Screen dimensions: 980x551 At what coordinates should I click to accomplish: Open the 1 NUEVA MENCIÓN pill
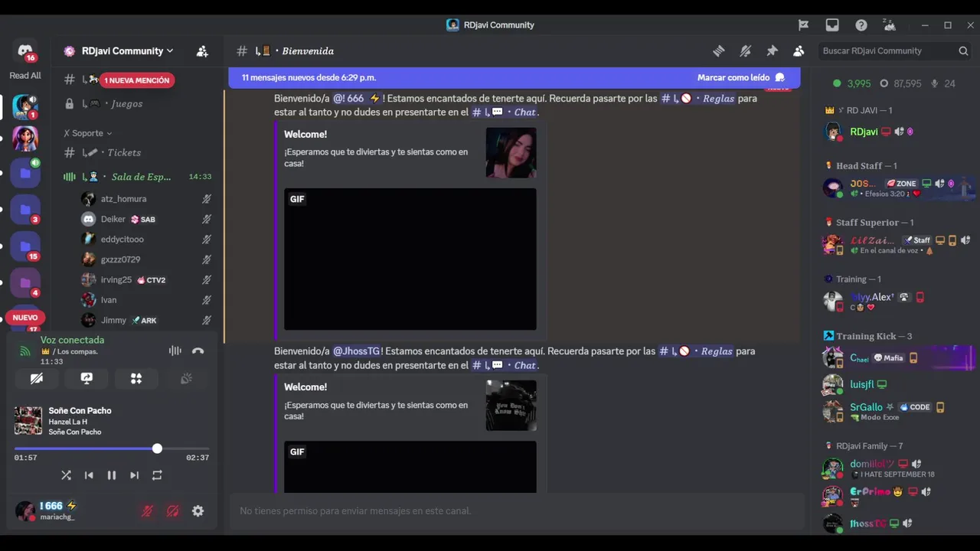[137, 80]
